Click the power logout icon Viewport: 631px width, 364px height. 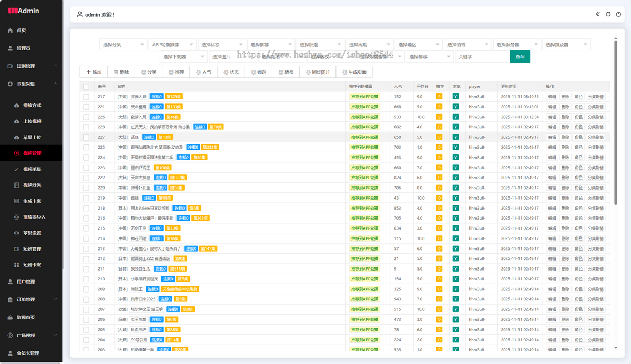618,14
